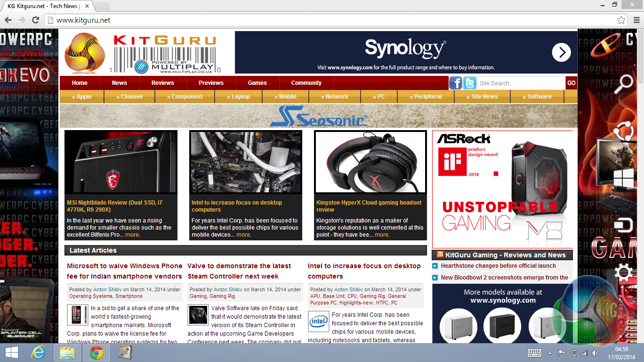Open the Hearthstone changes before official launch link
The image size is (644, 362).
point(498,266)
